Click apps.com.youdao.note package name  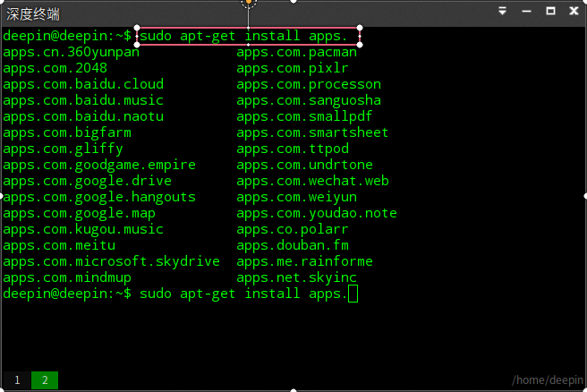click(x=317, y=213)
